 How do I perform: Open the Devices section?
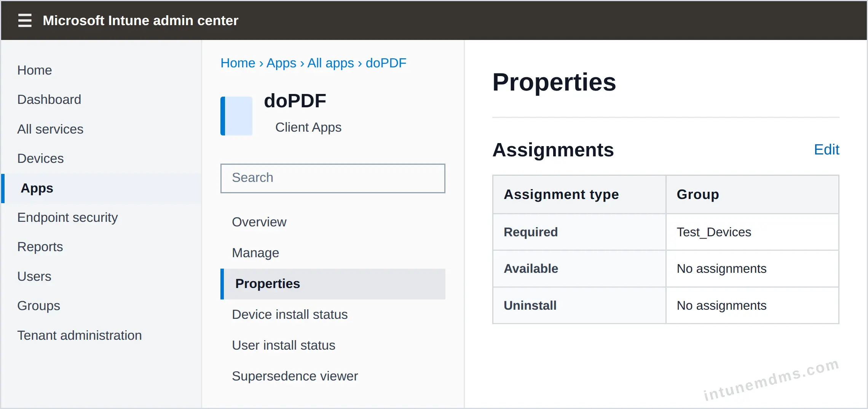40,159
